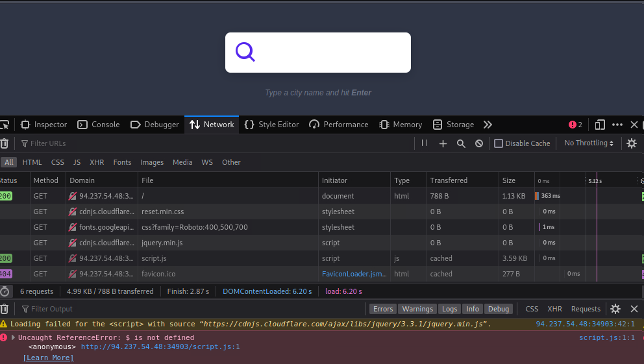Open network settings gear menu
Image resolution: width=644 pixels, height=364 pixels.
pyautogui.click(x=631, y=143)
